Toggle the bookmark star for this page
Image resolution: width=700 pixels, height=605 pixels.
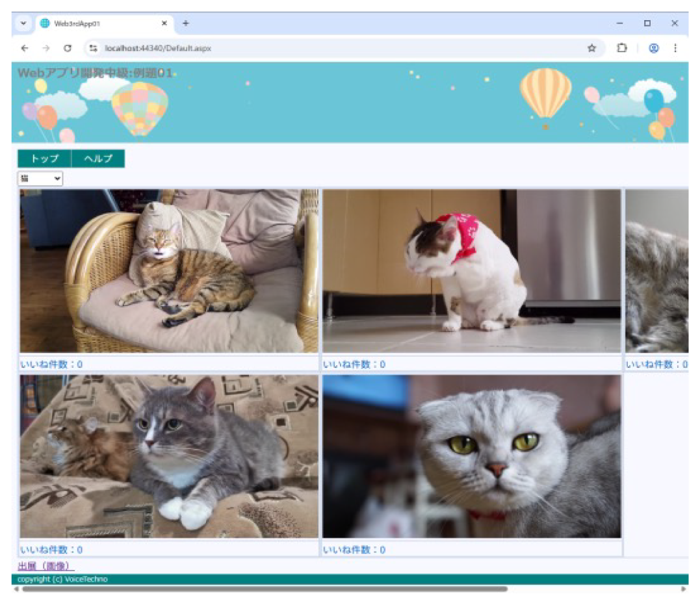591,48
